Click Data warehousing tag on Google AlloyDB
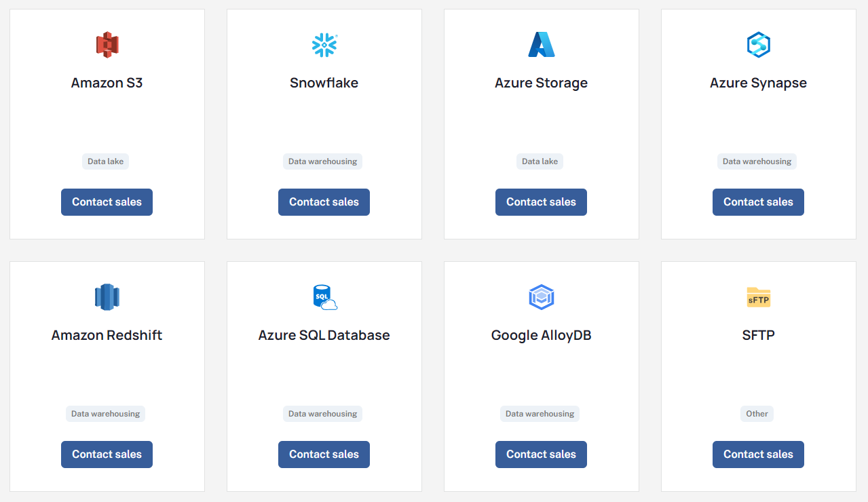This screenshot has width=868, height=502. tap(540, 414)
